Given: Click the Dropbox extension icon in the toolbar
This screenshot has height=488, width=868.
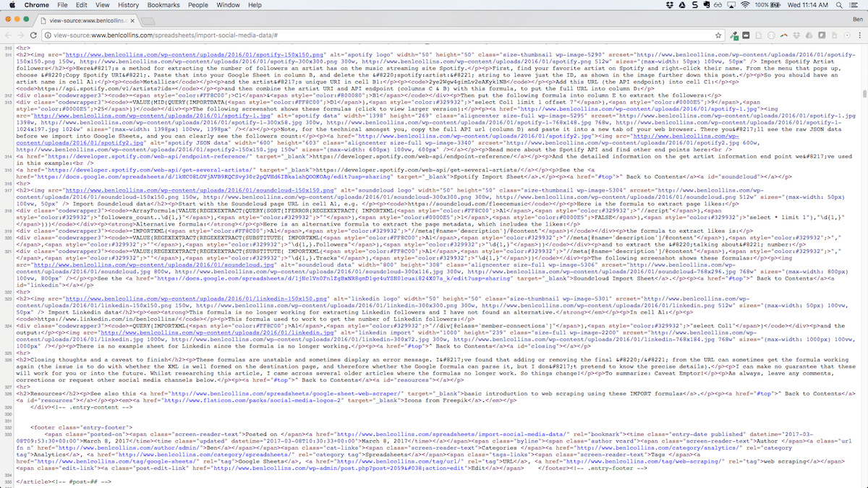Looking at the screenshot, I should click(x=796, y=35).
